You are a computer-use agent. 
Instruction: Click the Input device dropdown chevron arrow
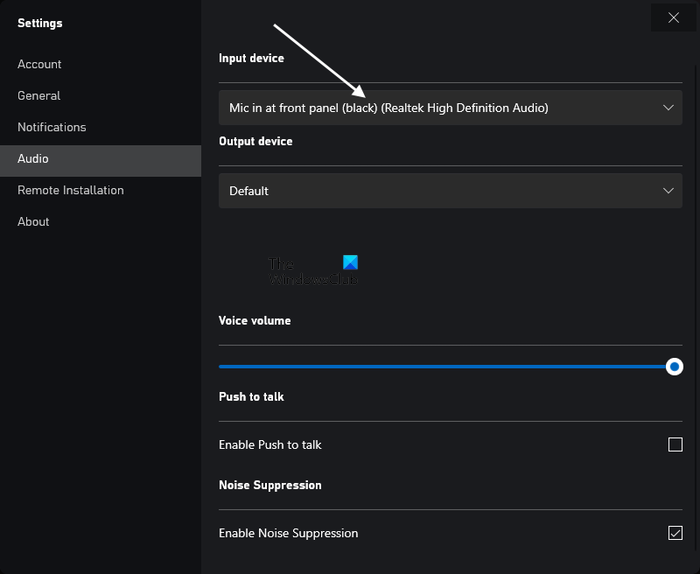669,108
